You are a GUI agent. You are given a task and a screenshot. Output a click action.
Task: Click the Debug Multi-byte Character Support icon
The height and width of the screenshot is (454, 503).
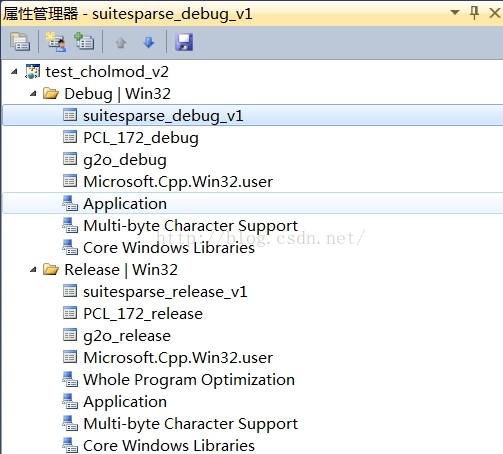[70, 225]
